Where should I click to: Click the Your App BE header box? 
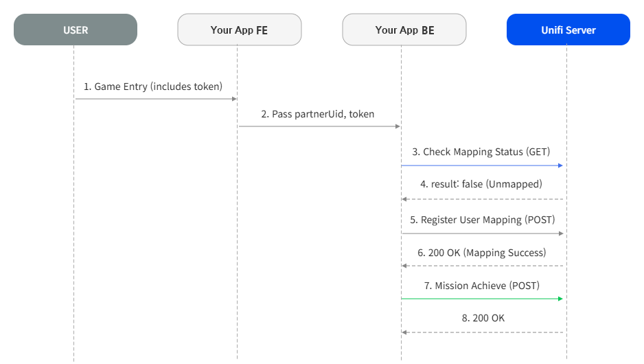tap(404, 30)
